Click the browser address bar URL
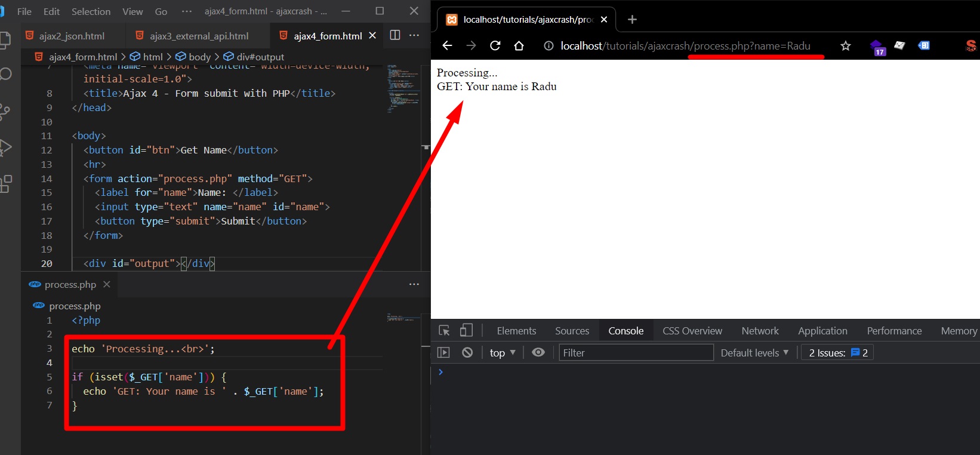 coord(685,46)
